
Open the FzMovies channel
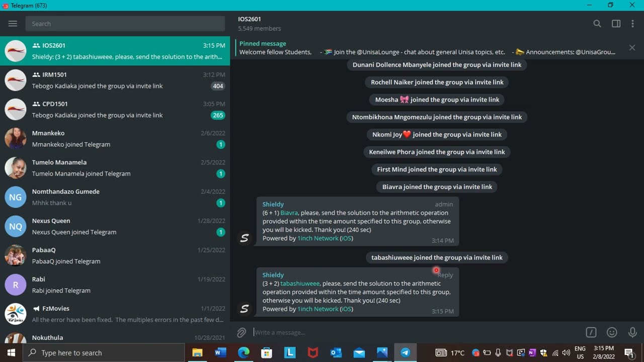click(x=115, y=313)
